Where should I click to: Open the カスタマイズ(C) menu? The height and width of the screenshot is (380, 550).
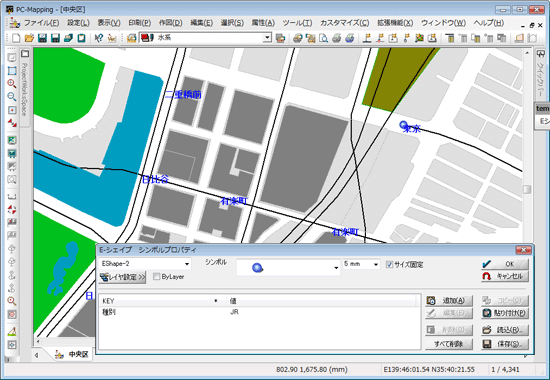344,23
